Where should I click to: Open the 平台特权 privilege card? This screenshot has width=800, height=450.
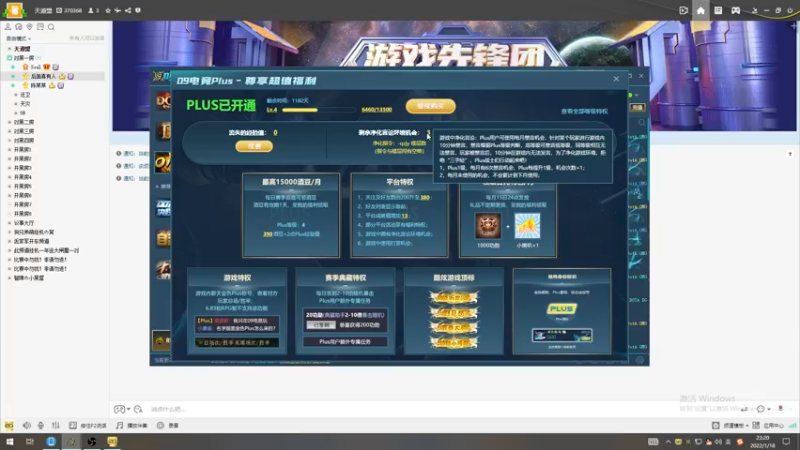(x=399, y=215)
